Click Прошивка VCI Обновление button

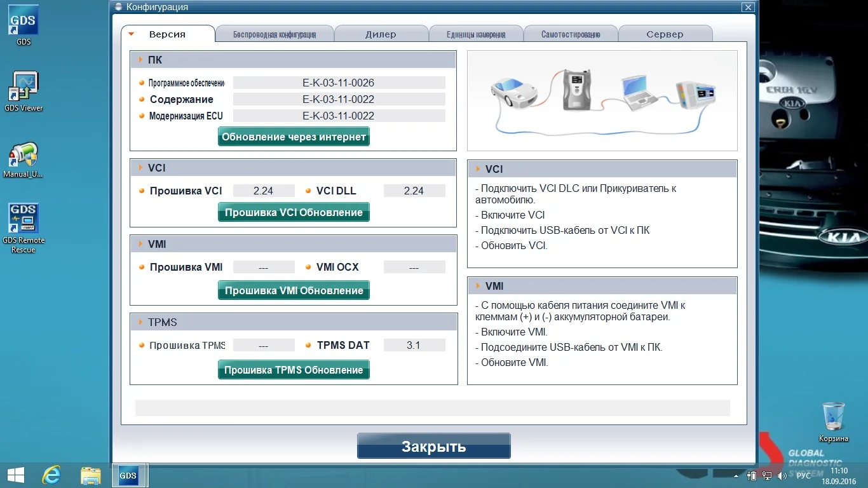point(294,212)
